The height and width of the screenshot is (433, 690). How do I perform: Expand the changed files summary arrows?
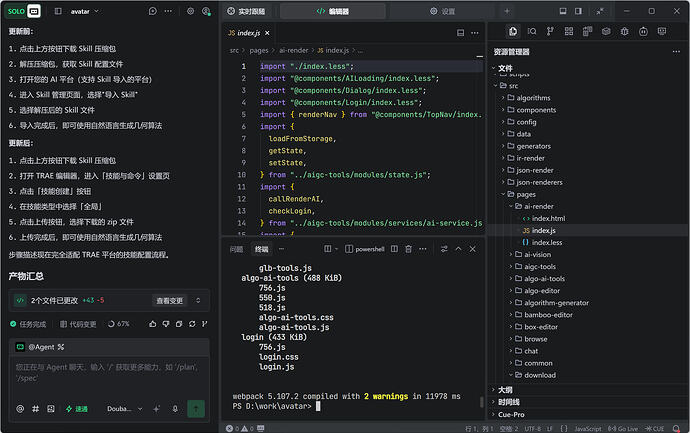coord(198,301)
